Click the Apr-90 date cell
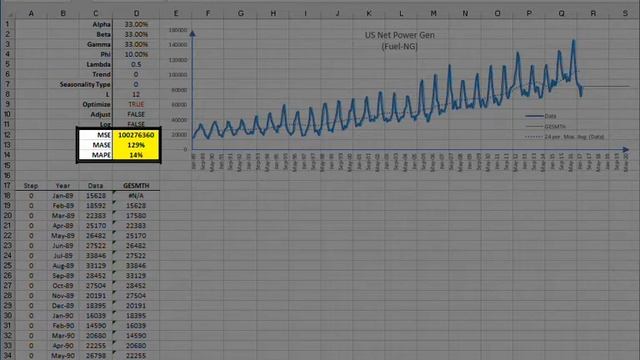The height and width of the screenshot is (360, 640). pyautogui.click(x=63, y=345)
